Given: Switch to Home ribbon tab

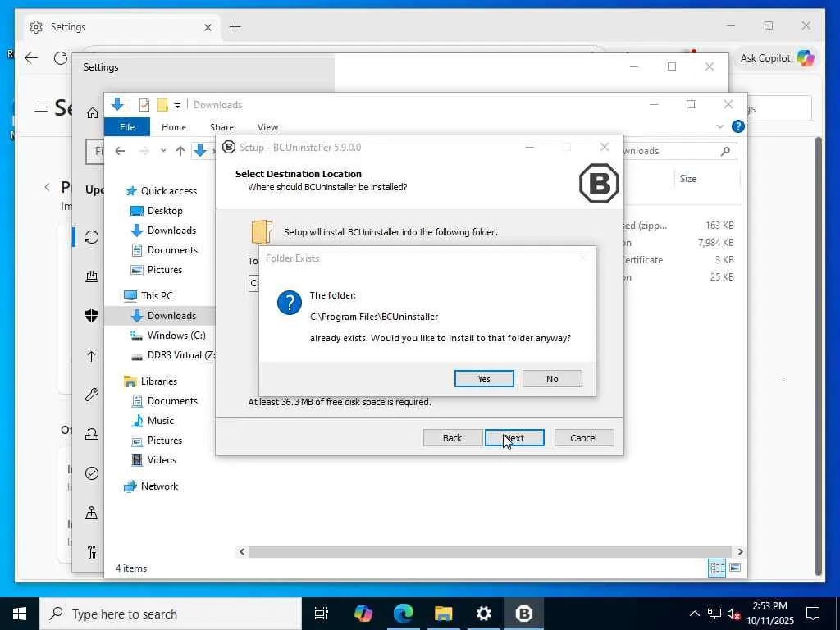Looking at the screenshot, I should (x=174, y=127).
